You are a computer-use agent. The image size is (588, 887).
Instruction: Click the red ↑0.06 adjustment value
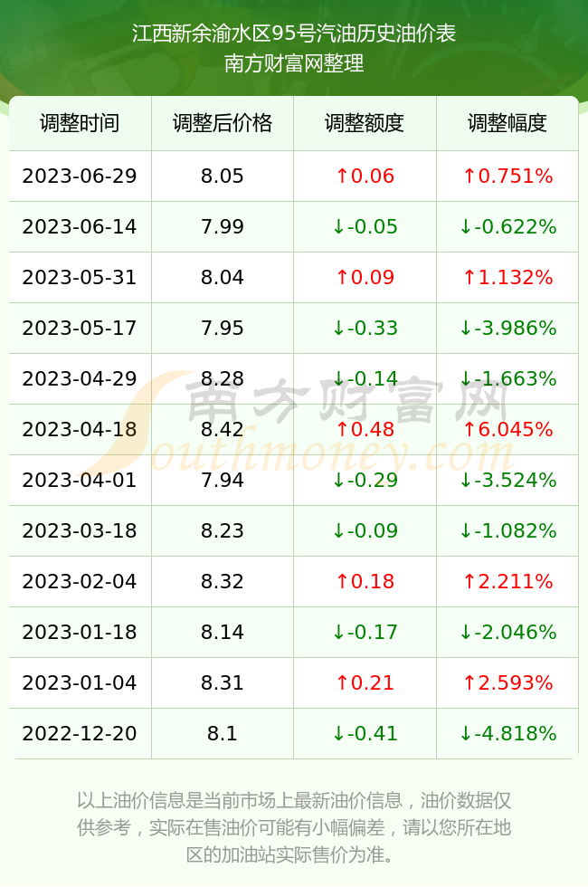(365, 176)
